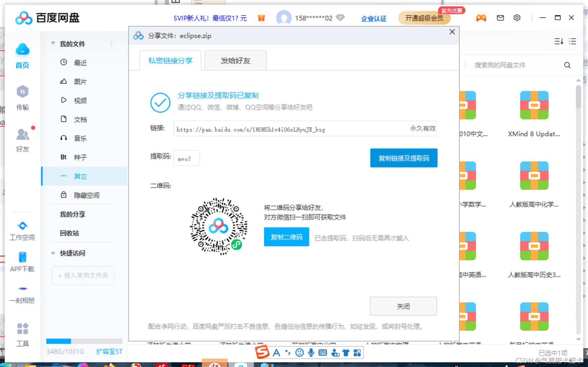Collapse the 我的文件 tree section
The width and height of the screenshot is (588, 367).
pos(53,43)
